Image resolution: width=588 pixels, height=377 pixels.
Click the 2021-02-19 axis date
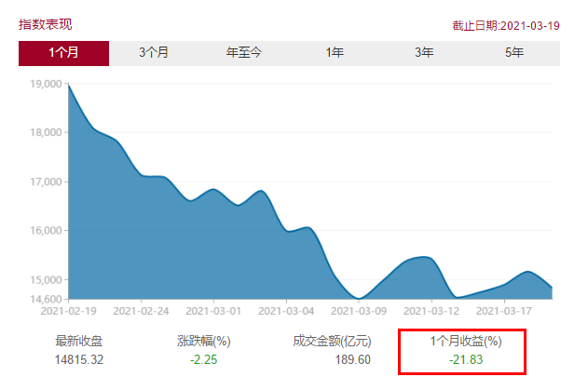[x=69, y=312]
